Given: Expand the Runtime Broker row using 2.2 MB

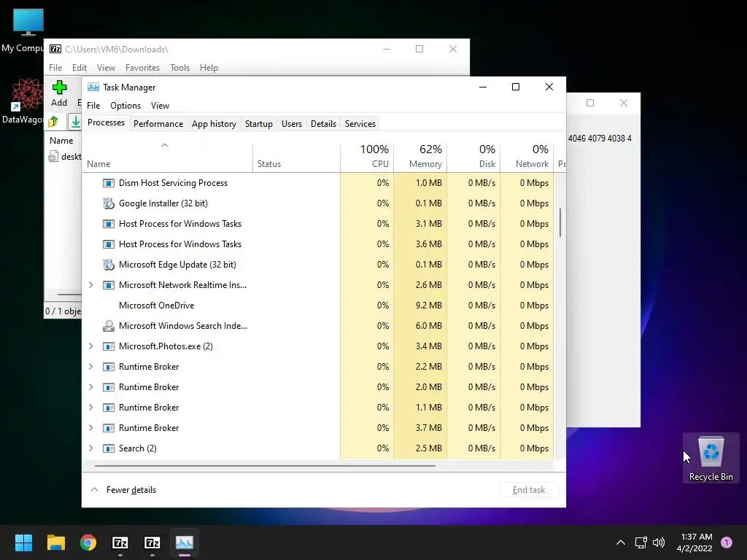Looking at the screenshot, I should [x=91, y=367].
